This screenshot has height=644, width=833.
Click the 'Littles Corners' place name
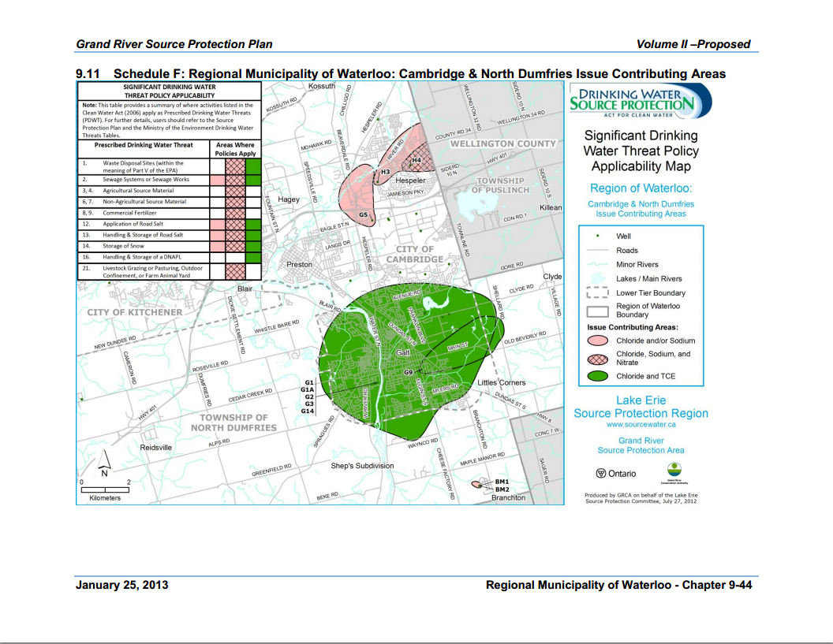click(x=501, y=382)
